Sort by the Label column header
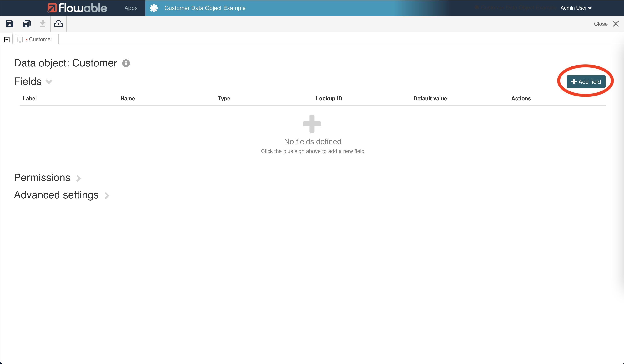Screen dimensions: 624x364 tap(29, 98)
